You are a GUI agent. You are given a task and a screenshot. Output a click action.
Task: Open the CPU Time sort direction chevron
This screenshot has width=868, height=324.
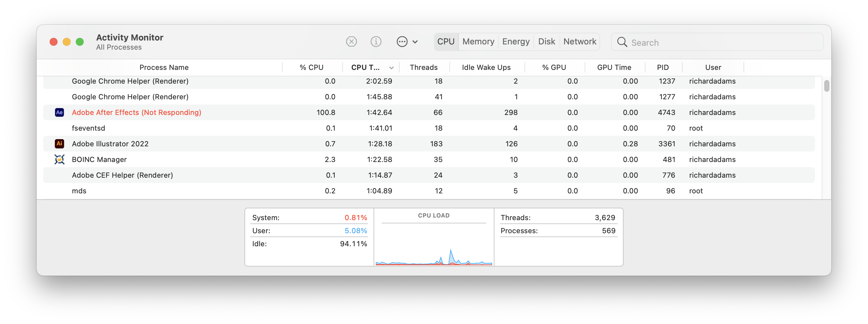(x=391, y=67)
